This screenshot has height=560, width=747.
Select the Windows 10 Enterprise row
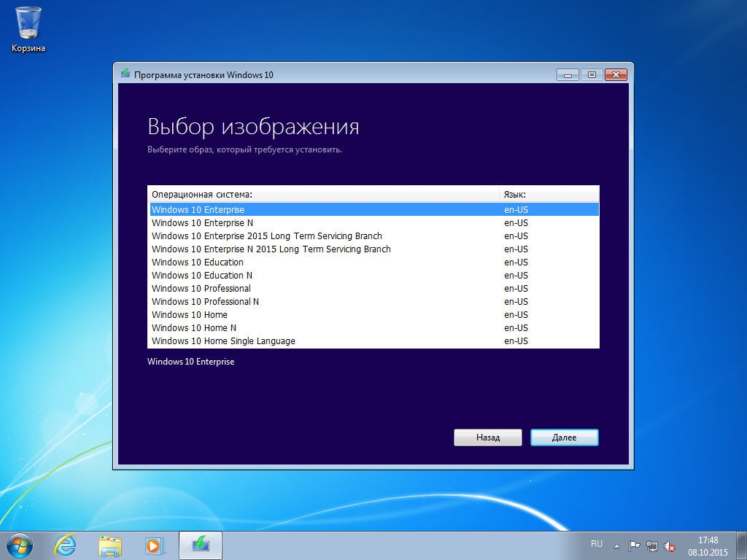pos(374,209)
